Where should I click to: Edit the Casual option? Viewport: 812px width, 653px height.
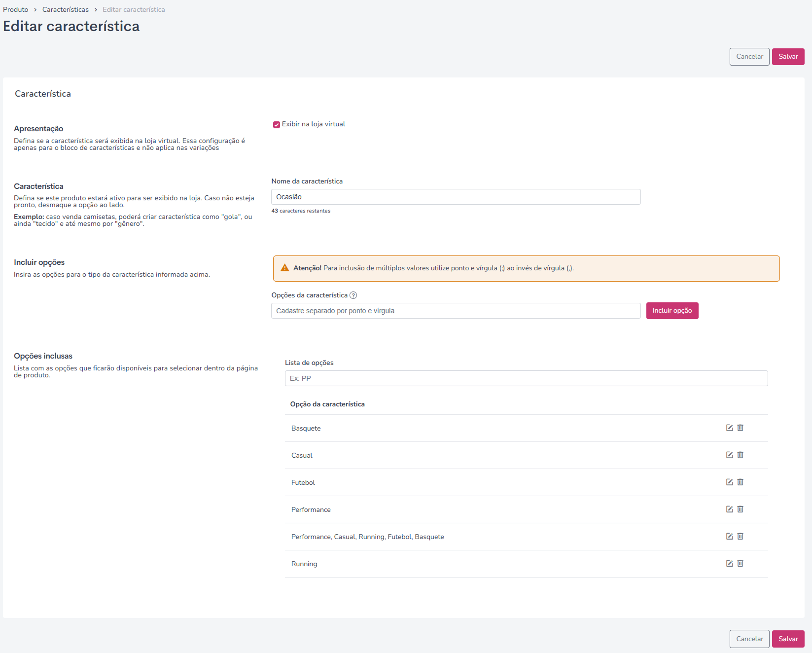point(730,455)
